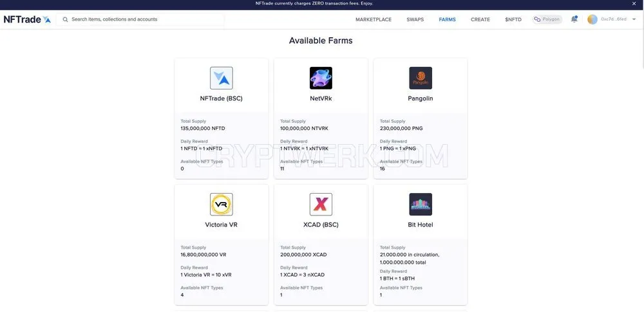Screen dimensions: 644x312
Task: Click the Available Farms heading
Action: tap(321, 41)
